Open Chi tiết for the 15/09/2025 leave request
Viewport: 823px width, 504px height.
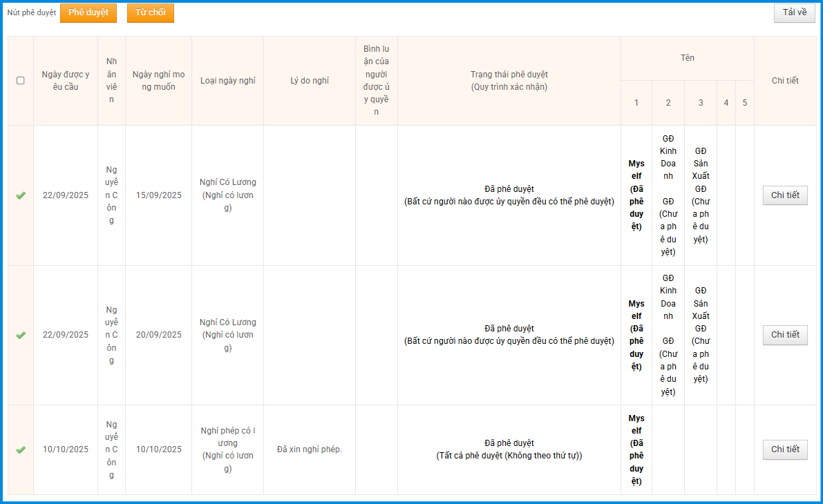(x=785, y=195)
